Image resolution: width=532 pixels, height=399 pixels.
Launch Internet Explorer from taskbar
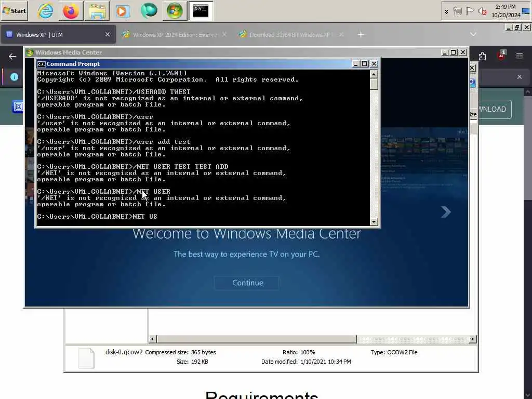tap(45, 11)
